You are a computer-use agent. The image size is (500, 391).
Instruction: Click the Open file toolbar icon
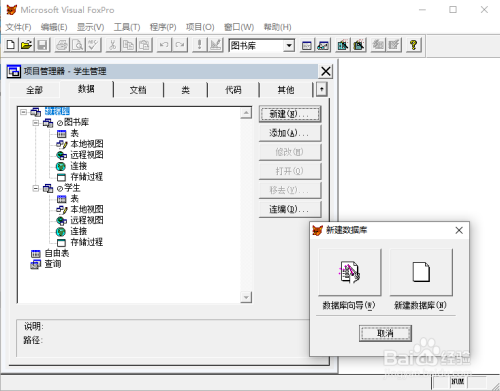(27, 45)
